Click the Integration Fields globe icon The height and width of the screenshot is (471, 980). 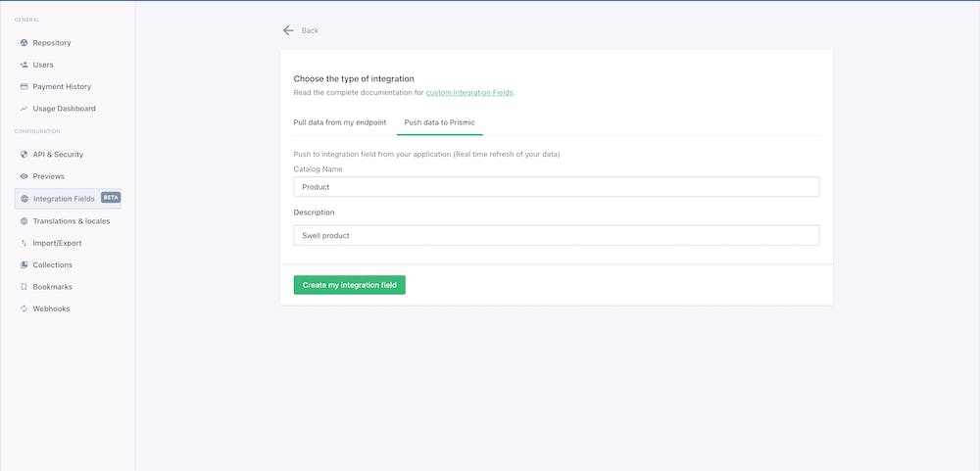coord(24,199)
